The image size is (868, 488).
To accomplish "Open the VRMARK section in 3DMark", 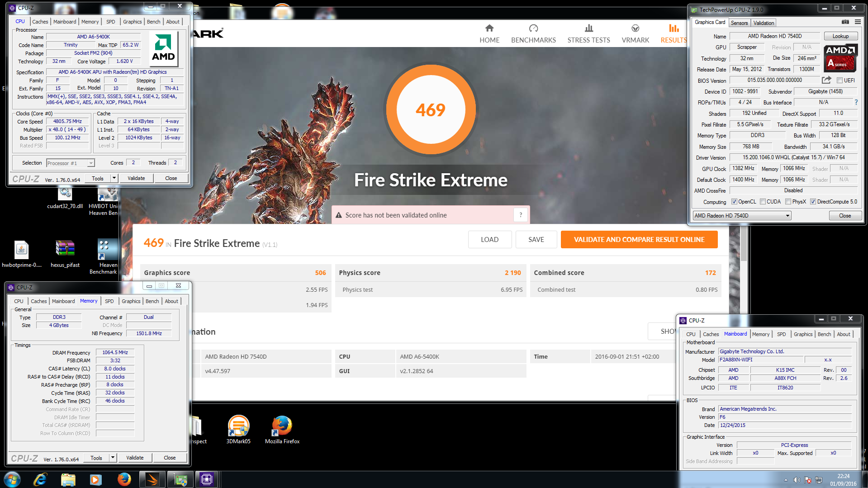I will click(635, 34).
